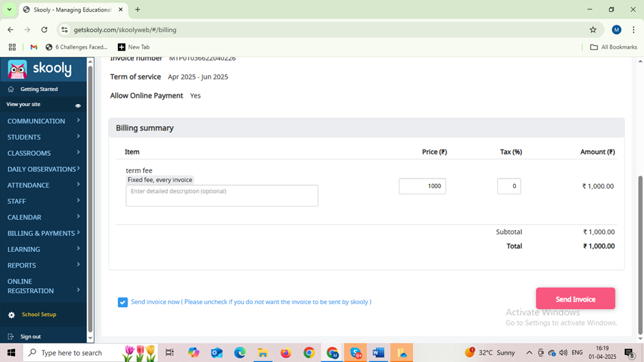Click the detailed description text box
The width and height of the screenshot is (644, 362).
point(222,195)
